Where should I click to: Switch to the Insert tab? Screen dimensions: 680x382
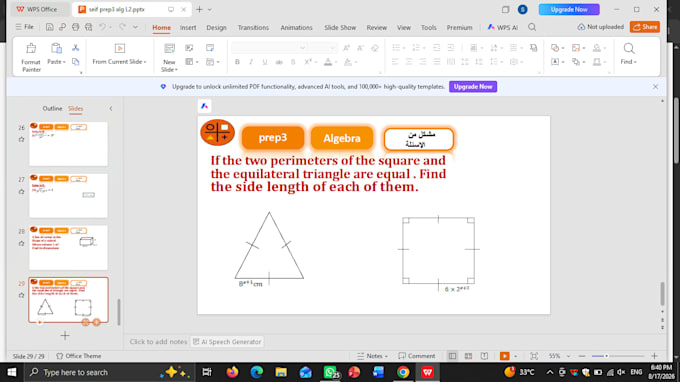point(188,27)
